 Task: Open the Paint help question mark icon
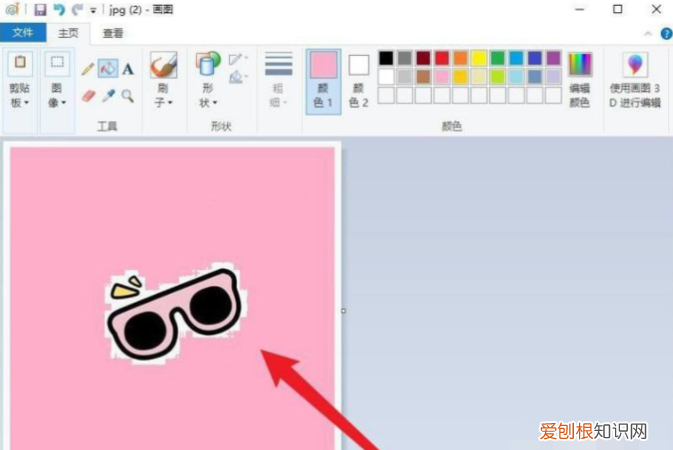(666, 33)
